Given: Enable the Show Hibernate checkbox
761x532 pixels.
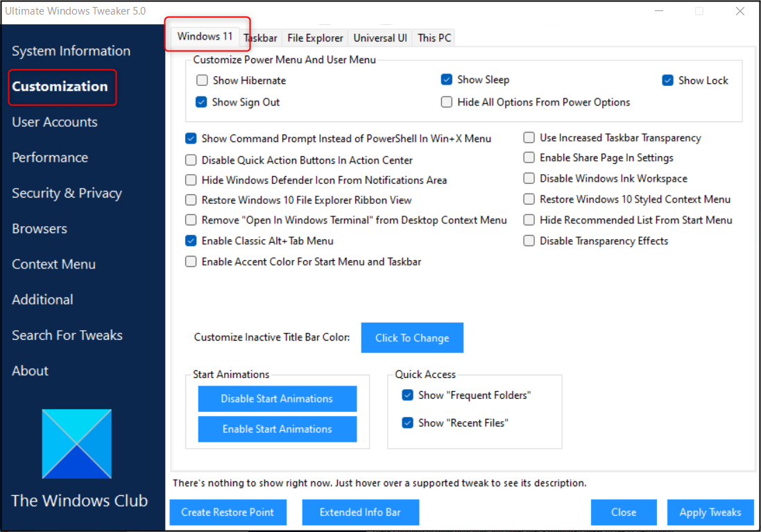Looking at the screenshot, I should click(202, 80).
